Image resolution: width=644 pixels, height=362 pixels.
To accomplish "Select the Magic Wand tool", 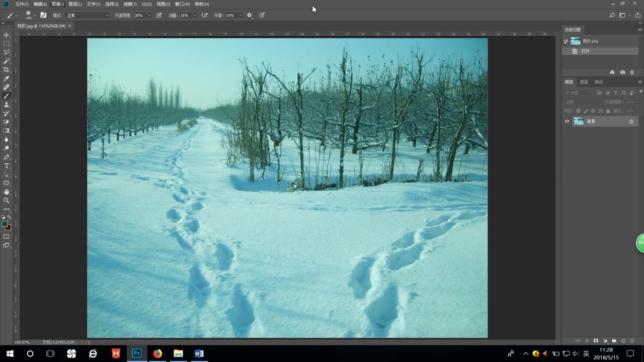I will point(7,61).
